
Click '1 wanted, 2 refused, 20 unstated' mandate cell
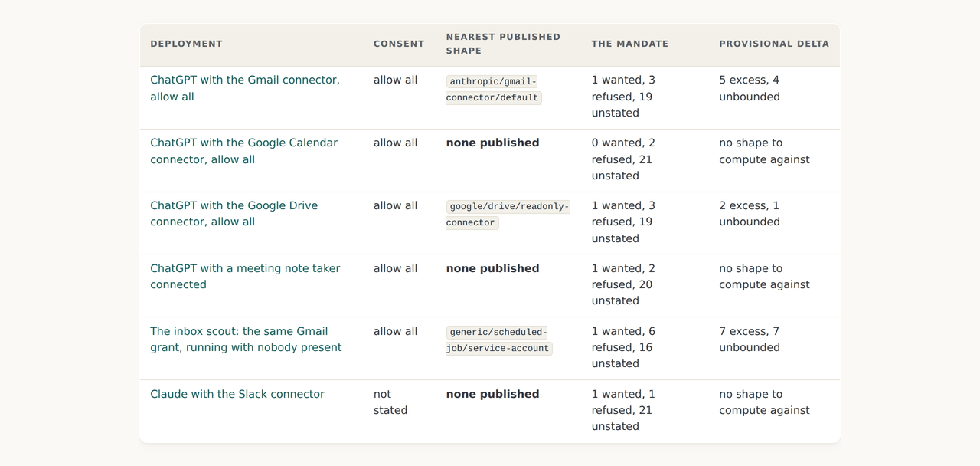(623, 284)
